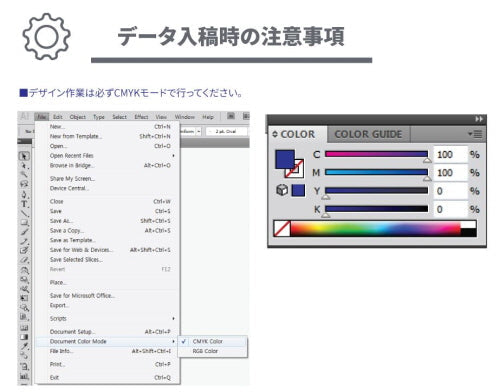Click the Out of Web Color cube icon
The width and height of the screenshot is (500, 392).
pos(282,190)
